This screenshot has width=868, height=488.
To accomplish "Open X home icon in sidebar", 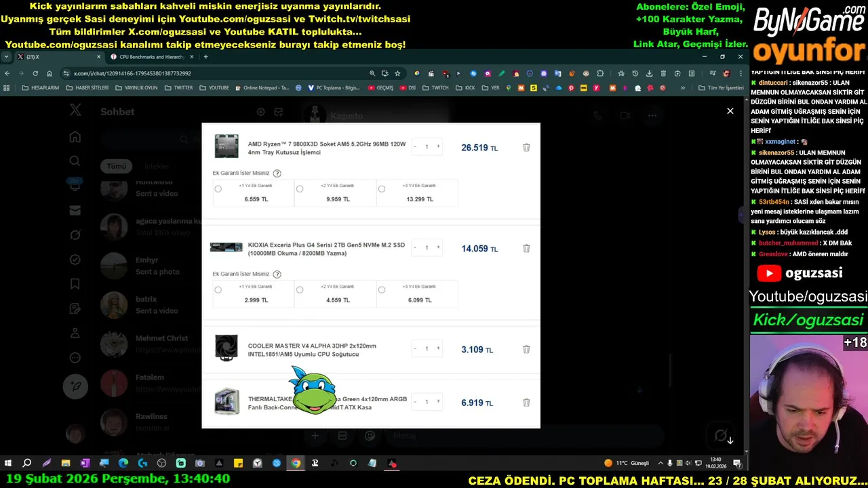I will pyautogui.click(x=75, y=137).
